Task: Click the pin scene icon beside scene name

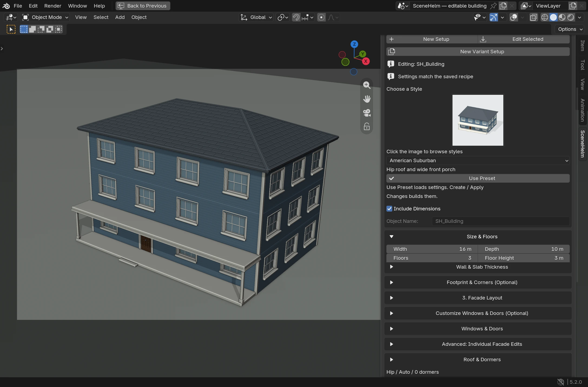Action: click(493, 6)
